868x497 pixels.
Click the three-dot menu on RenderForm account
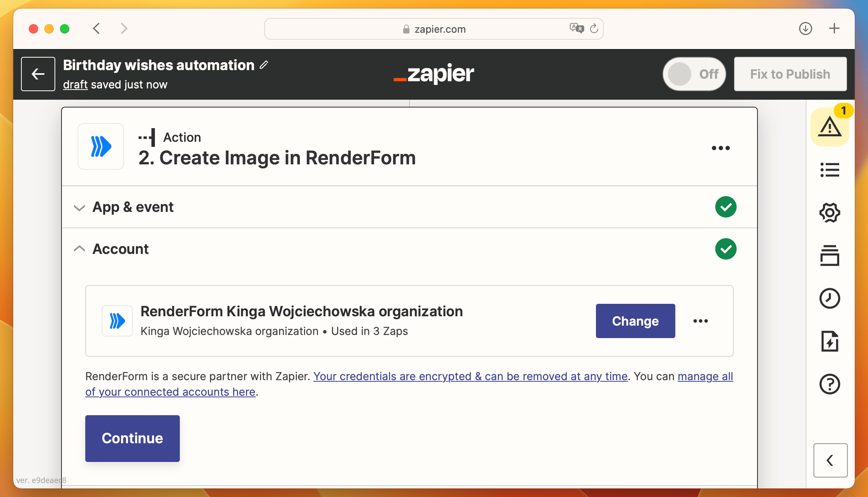701,321
